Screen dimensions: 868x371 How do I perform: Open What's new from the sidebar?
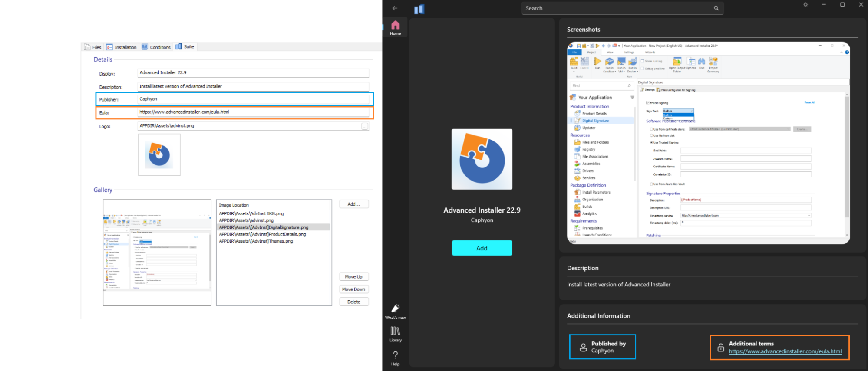click(x=395, y=312)
